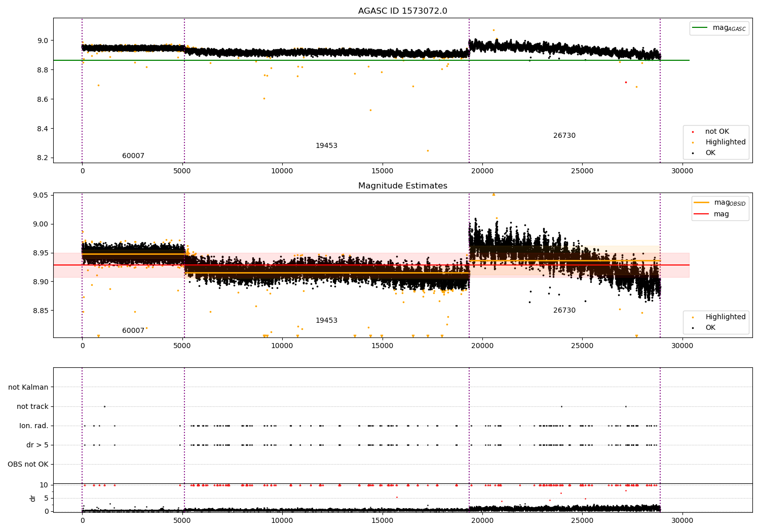Viewport: 760px width, 532px height.
Task: Click the orange mag OBSID legend line swatch
Action: 701,203
